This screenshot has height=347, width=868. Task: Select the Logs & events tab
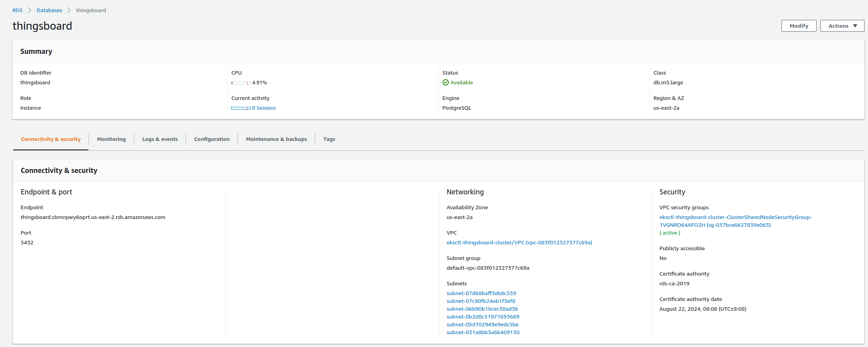[x=160, y=139]
